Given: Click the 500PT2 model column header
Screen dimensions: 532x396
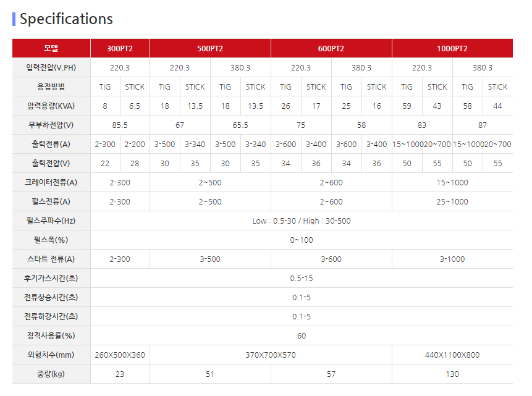Looking at the screenshot, I should tap(210, 48).
